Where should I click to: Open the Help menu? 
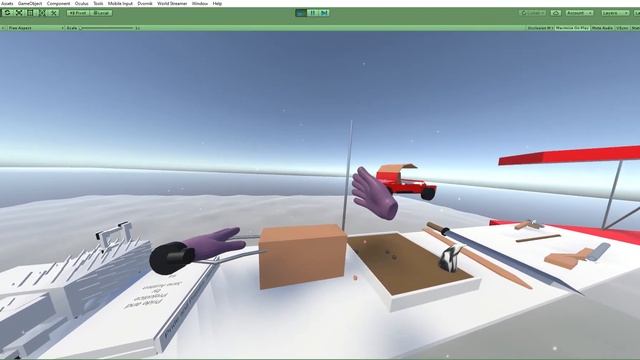[217, 3]
